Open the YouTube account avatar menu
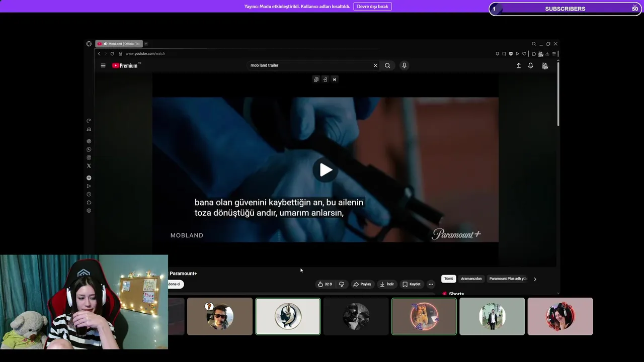The image size is (644, 362). tap(545, 65)
